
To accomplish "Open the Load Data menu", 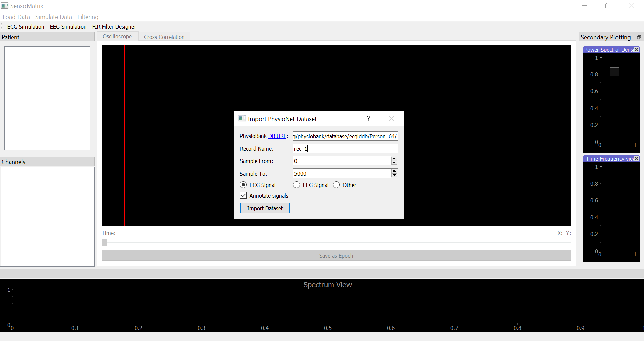I will click(x=16, y=17).
